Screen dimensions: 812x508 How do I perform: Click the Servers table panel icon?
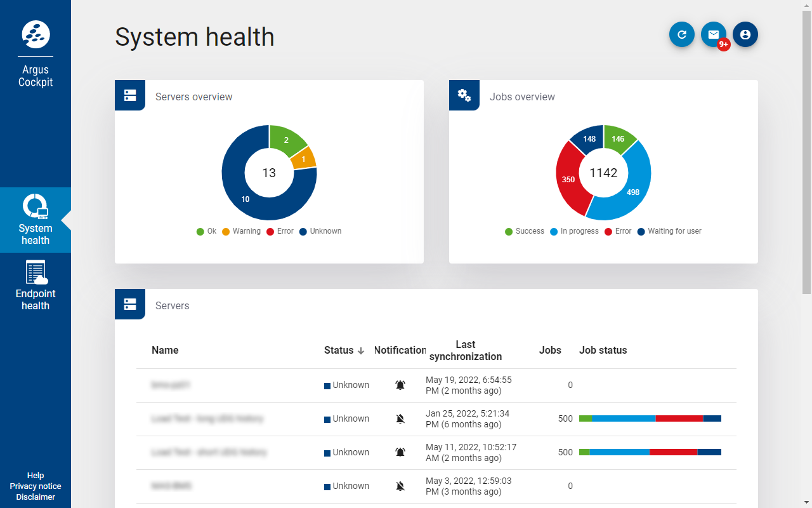coord(130,304)
